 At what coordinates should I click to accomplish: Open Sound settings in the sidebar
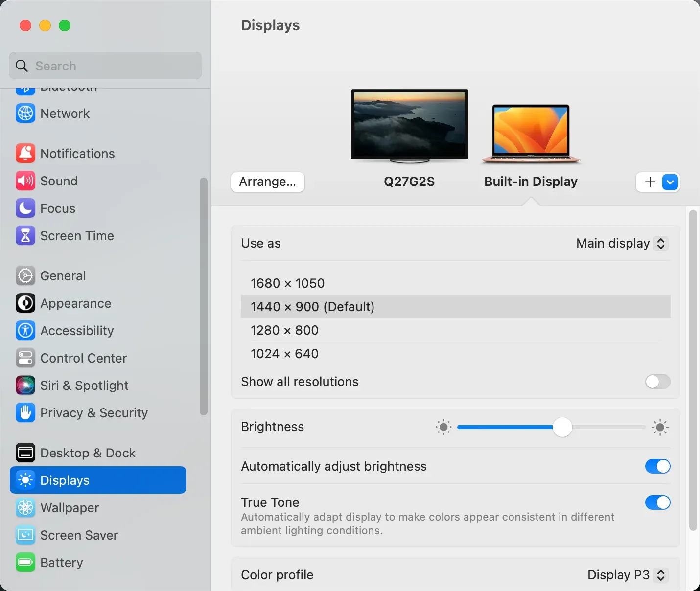[98, 181]
